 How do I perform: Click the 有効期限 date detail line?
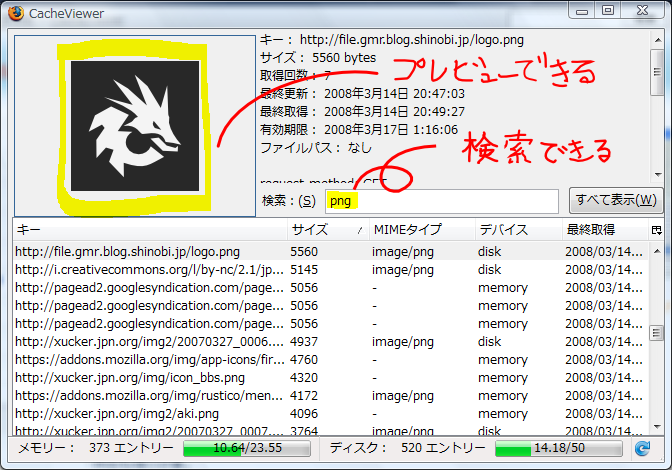coord(359,129)
